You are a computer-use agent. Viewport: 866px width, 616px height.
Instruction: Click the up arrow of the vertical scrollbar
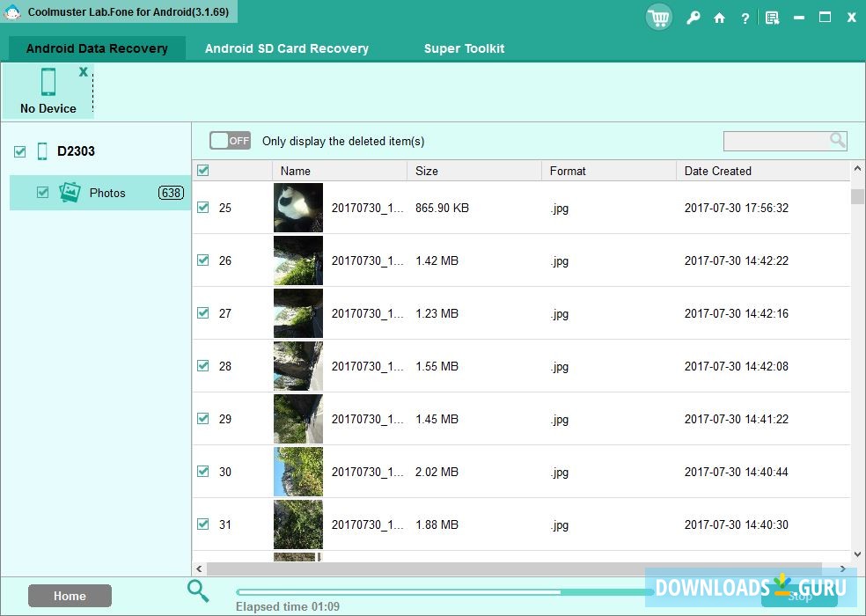pyautogui.click(x=858, y=168)
